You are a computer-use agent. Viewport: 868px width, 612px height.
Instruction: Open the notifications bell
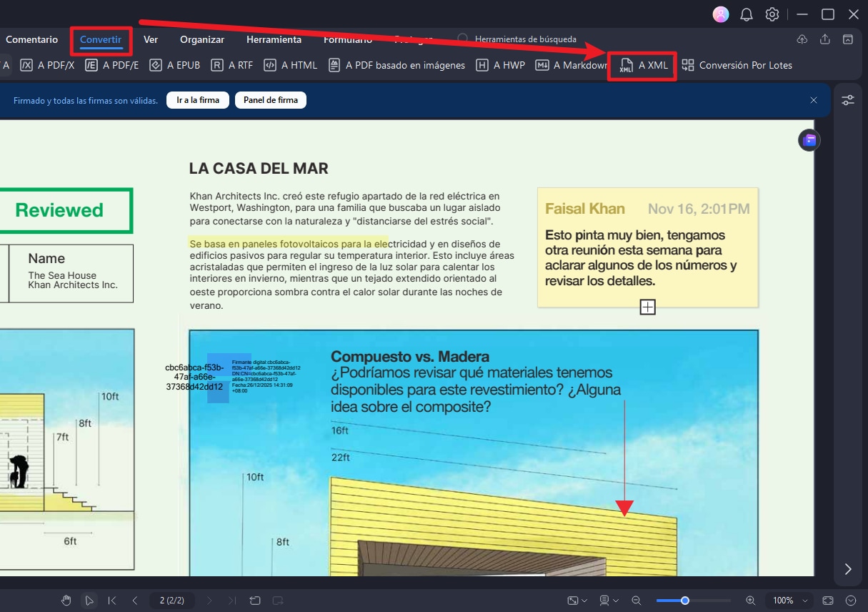pyautogui.click(x=747, y=14)
